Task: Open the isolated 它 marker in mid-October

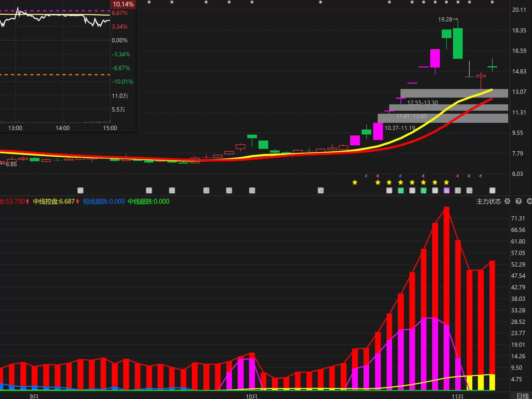Action: point(321,191)
